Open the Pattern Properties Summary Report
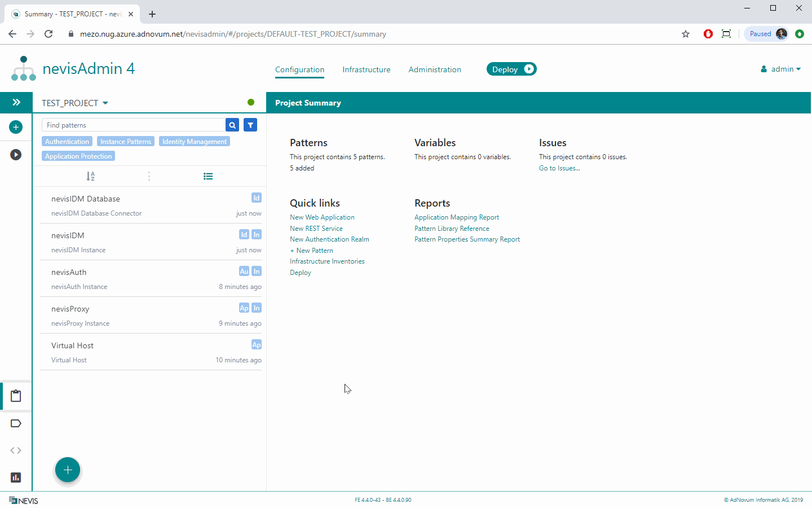Viewport: 812px width, 508px height. 467,239
